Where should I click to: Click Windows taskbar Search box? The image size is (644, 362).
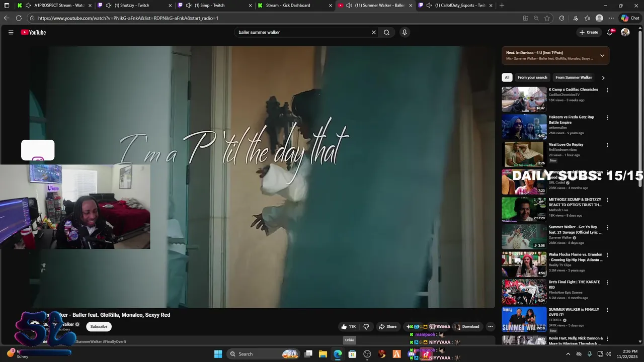[264, 354]
